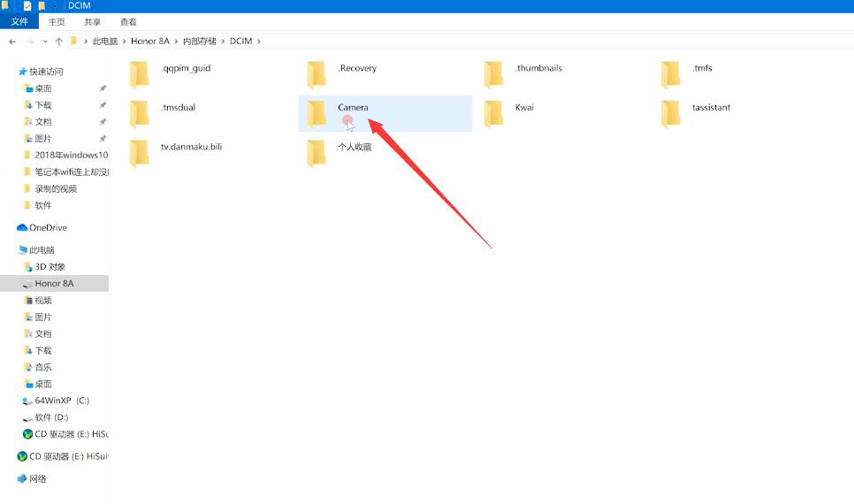Go to Honor 8A in address breadcrumb
This screenshot has width=854, height=504.
tap(150, 41)
